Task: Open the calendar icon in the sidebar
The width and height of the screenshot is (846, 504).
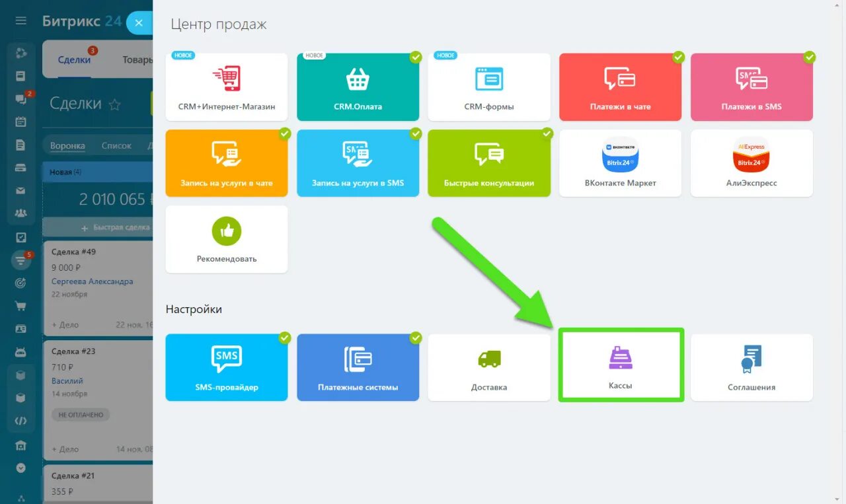Action: tap(20, 122)
